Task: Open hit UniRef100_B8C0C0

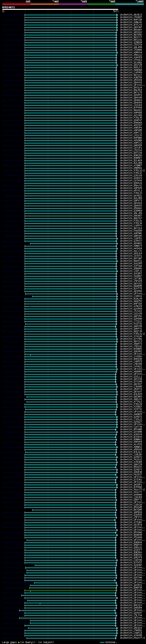Action: pyautogui.click(x=131, y=605)
